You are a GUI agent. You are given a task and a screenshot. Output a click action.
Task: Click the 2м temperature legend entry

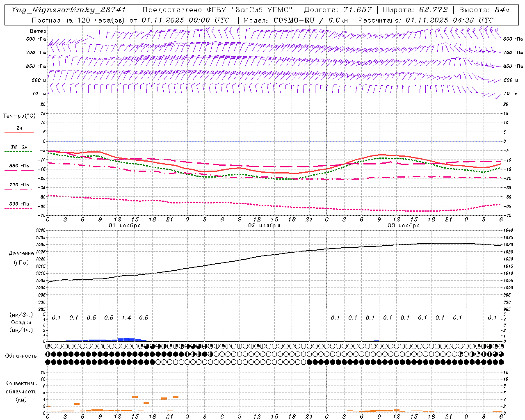click(19, 128)
